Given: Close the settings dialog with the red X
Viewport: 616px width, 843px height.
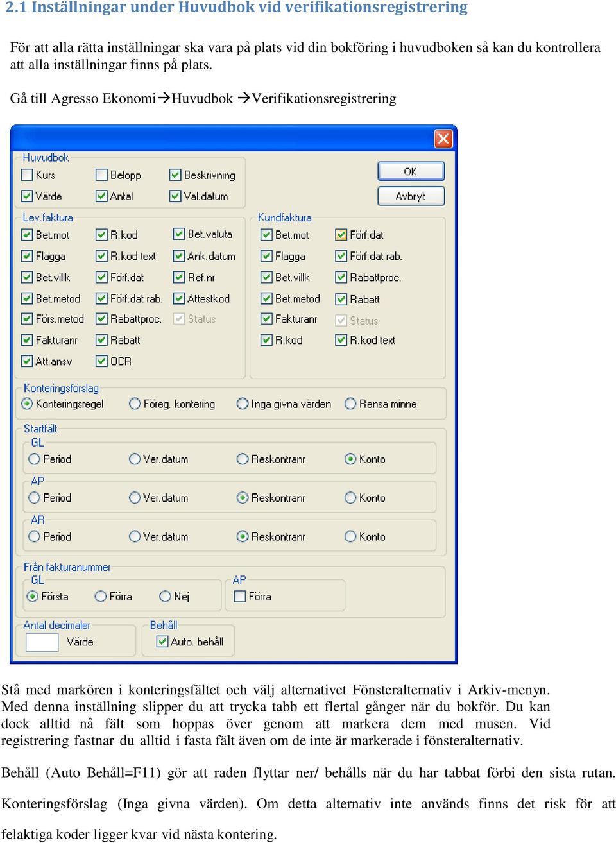Looking at the screenshot, I should point(443,139).
